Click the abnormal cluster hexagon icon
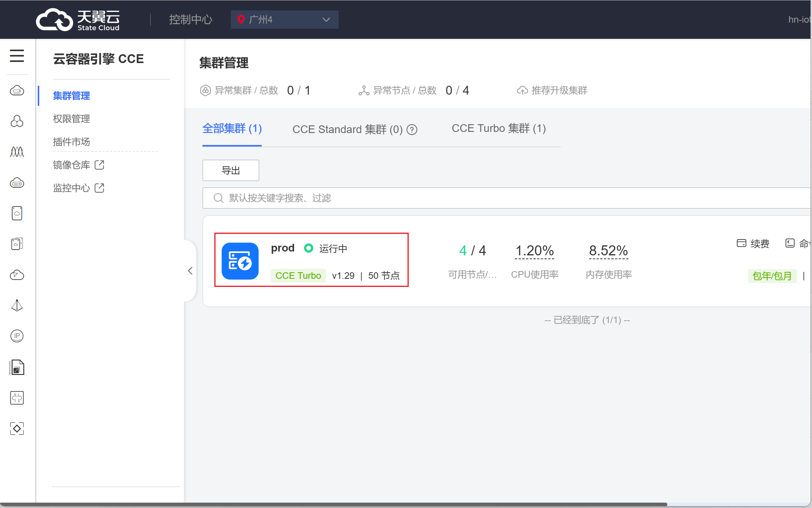This screenshot has width=812, height=508. click(206, 90)
